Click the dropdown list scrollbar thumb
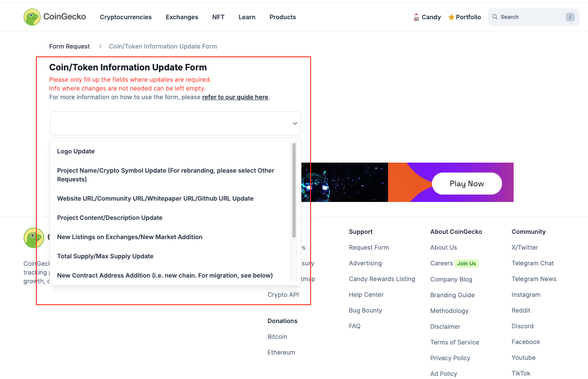 [294, 190]
